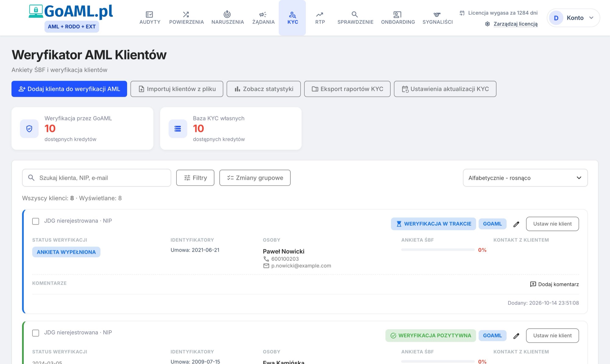610x364 pixels.
Task: Click Importuj klientów z pliku
Action: [x=177, y=89]
